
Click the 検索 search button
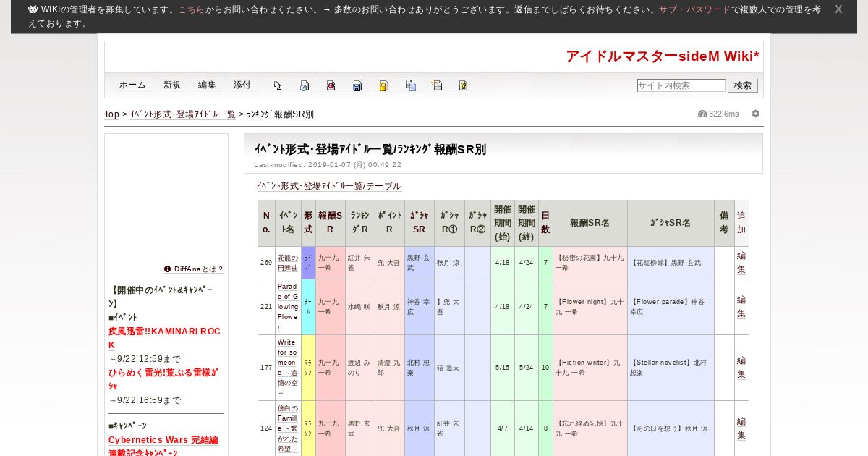point(743,85)
